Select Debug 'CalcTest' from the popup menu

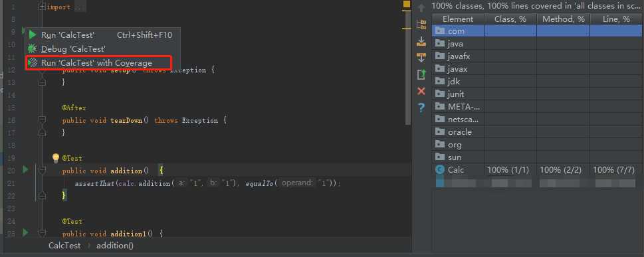102,49
